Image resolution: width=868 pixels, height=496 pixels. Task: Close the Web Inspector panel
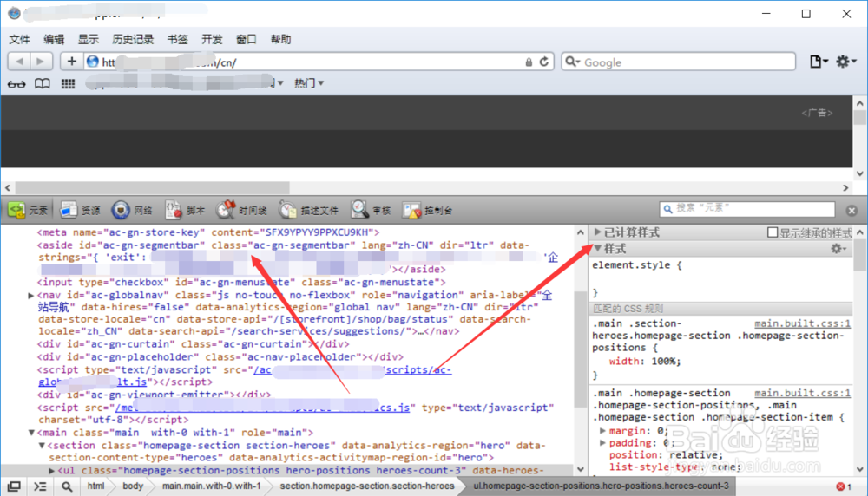coord(852,211)
